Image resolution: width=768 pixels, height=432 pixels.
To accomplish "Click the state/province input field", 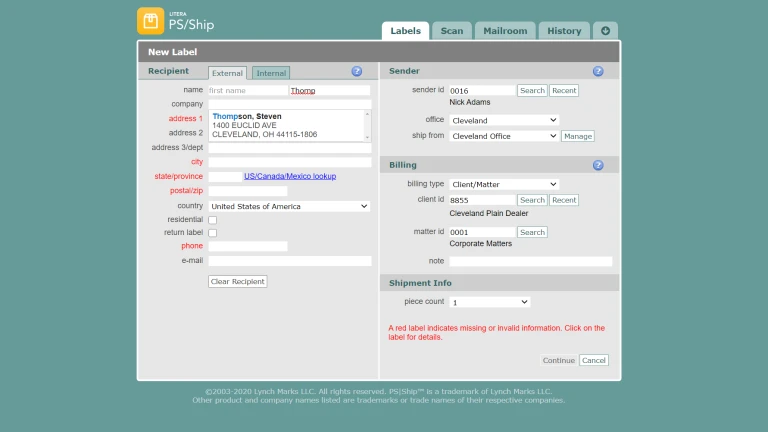I will pos(225,177).
